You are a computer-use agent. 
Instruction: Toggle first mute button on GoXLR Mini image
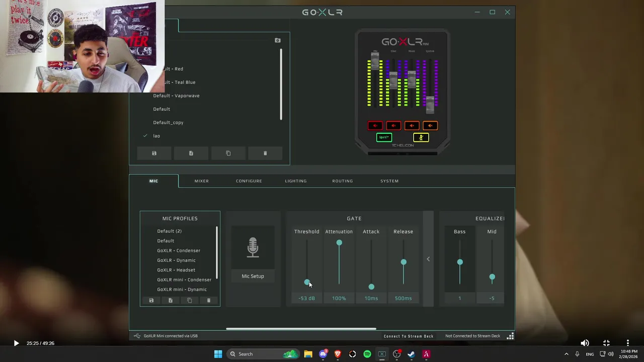tap(375, 126)
